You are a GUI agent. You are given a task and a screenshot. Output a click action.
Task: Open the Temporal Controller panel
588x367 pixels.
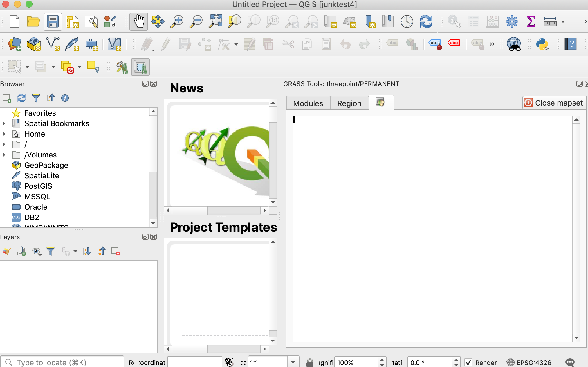coord(407,21)
